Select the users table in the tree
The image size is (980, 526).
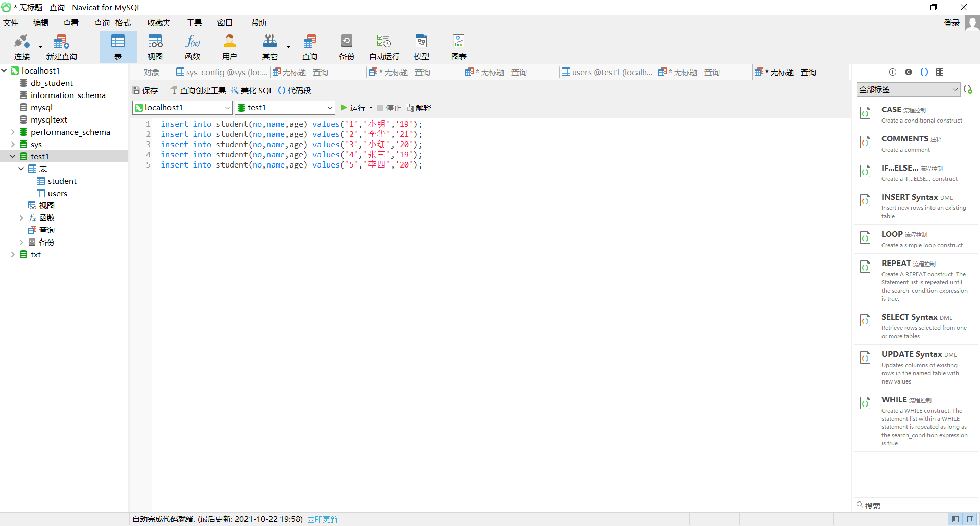click(57, 193)
